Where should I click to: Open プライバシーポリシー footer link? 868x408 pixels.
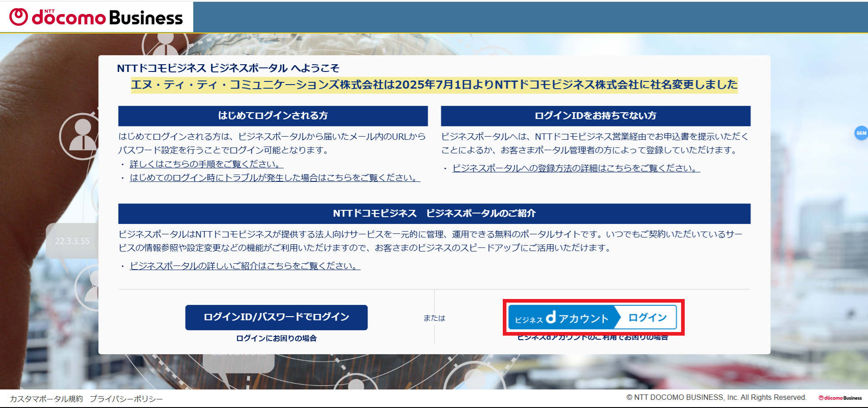point(126,399)
